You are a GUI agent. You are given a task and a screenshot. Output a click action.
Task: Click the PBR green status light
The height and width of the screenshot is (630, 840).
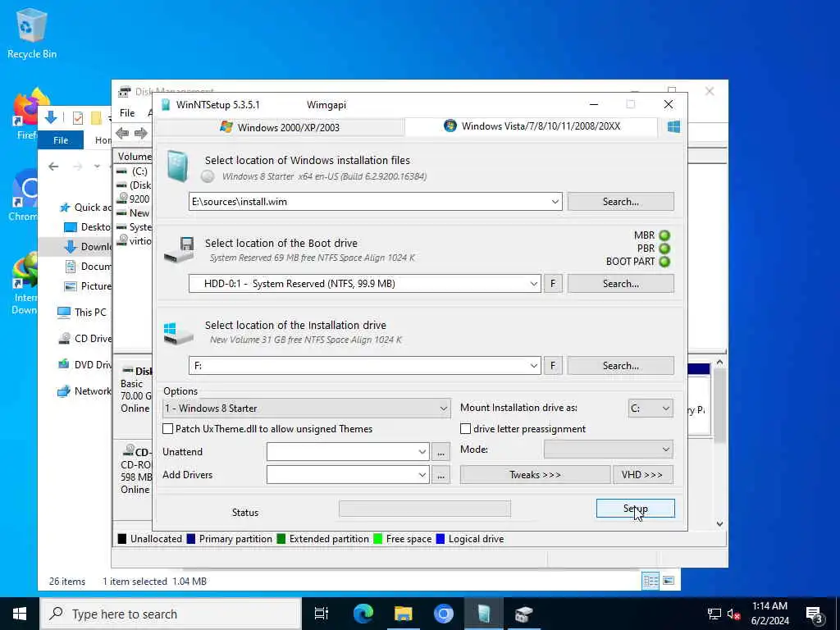(664, 249)
